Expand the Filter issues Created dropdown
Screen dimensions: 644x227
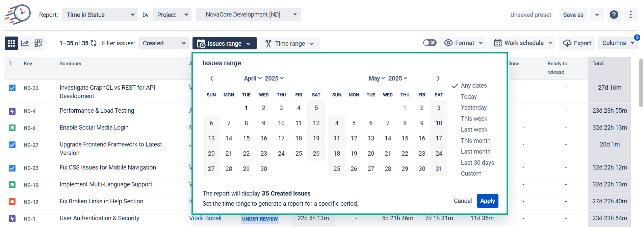pyautogui.click(x=164, y=43)
